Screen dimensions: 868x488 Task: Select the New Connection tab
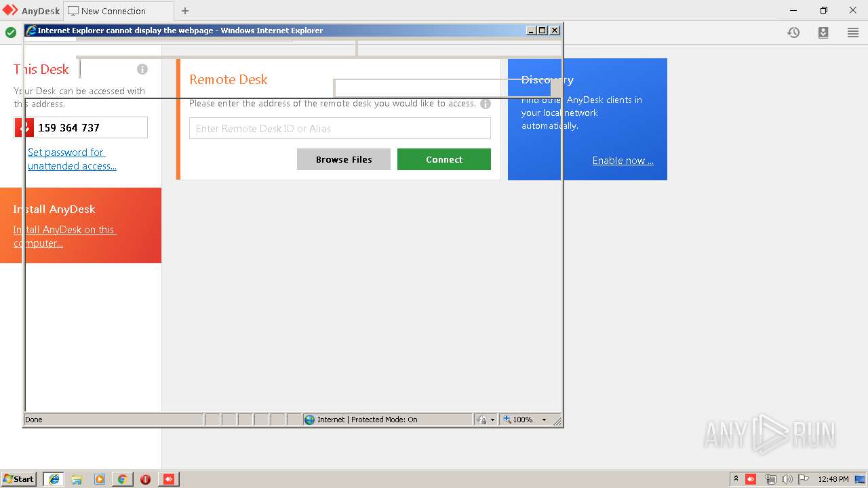pyautogui.click(x=118, y=11)
